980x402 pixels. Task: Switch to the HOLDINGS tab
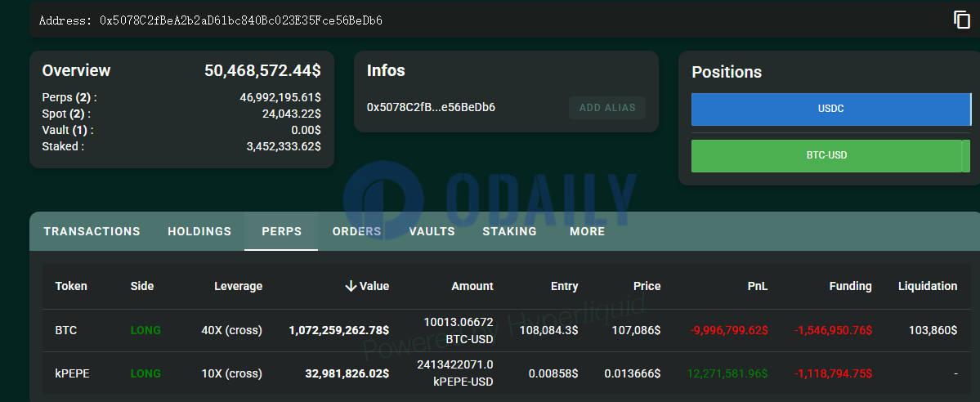(x=199, y=231)
